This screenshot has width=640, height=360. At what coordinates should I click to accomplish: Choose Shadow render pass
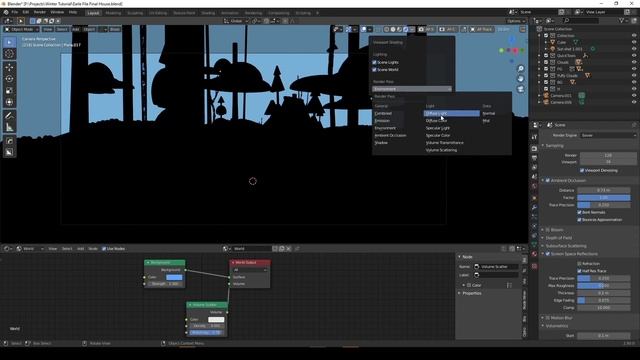381,143
